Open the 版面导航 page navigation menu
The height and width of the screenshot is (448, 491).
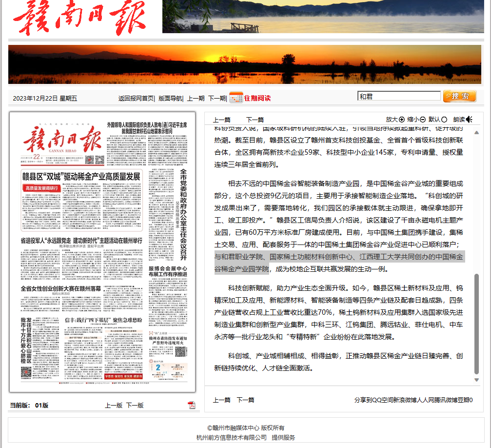click(x=170, y=98)
